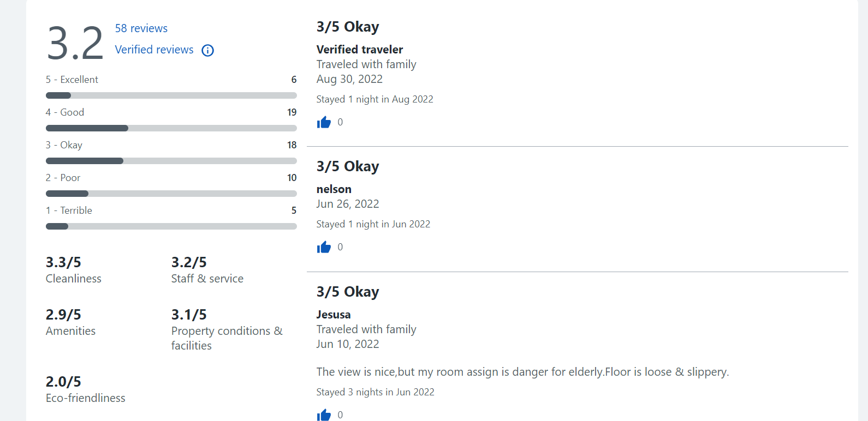The image size is (868, 421).
Task: Click the 2 - Poor rating bar
Action: click(x=171, y=194)
